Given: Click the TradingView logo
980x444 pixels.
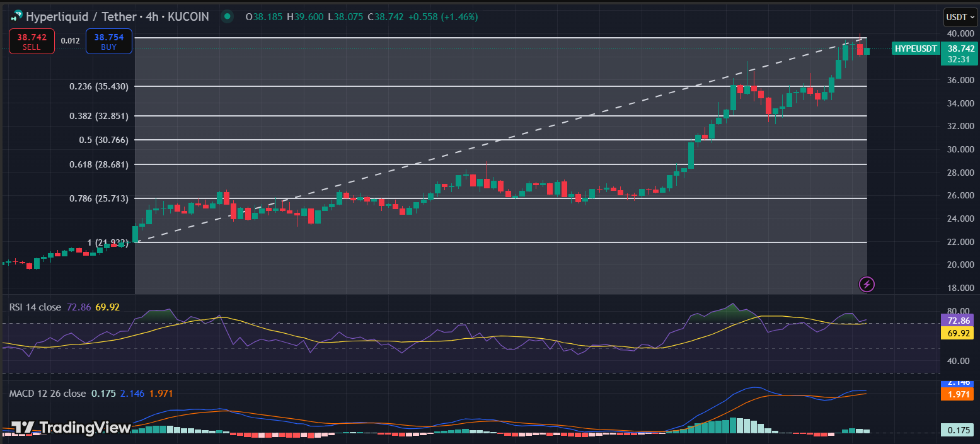Looking at the screenshot, I should [x=71, y=428].
